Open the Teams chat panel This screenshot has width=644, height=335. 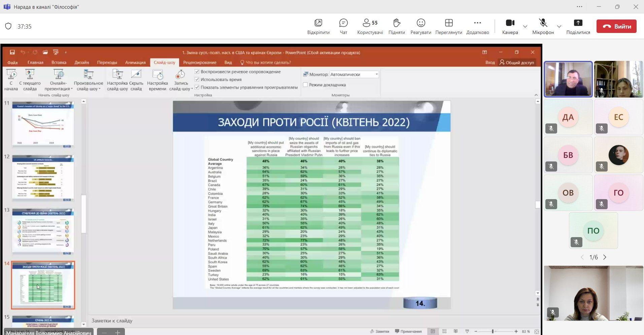(343, 26)
